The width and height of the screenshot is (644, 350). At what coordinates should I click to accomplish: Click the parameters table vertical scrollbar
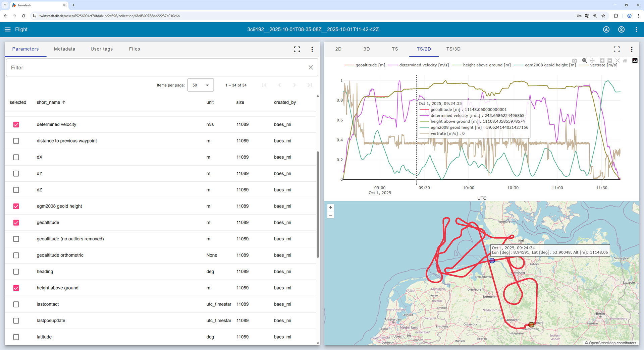click(x=318, y=205)
